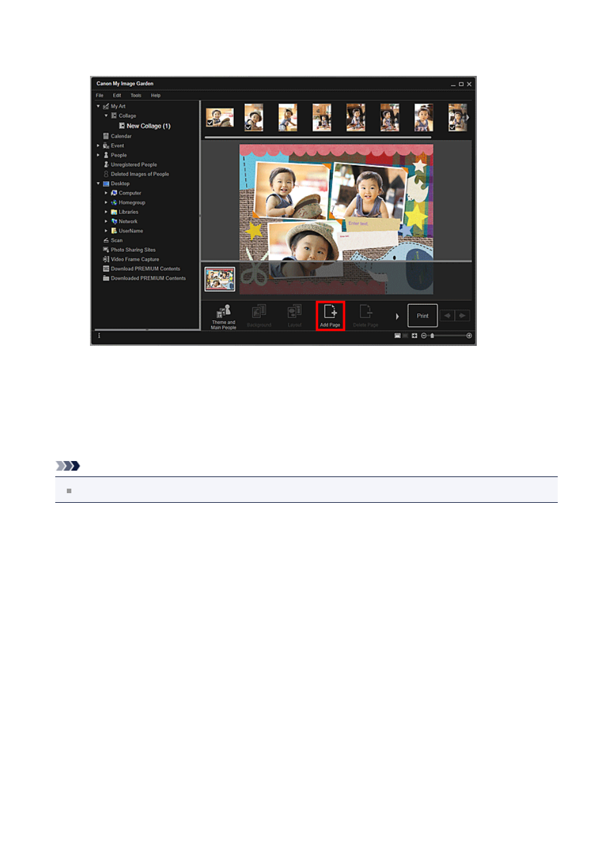Select the page one thumbnail
This screenshot has width=613, height=868.
click(220, 279)
